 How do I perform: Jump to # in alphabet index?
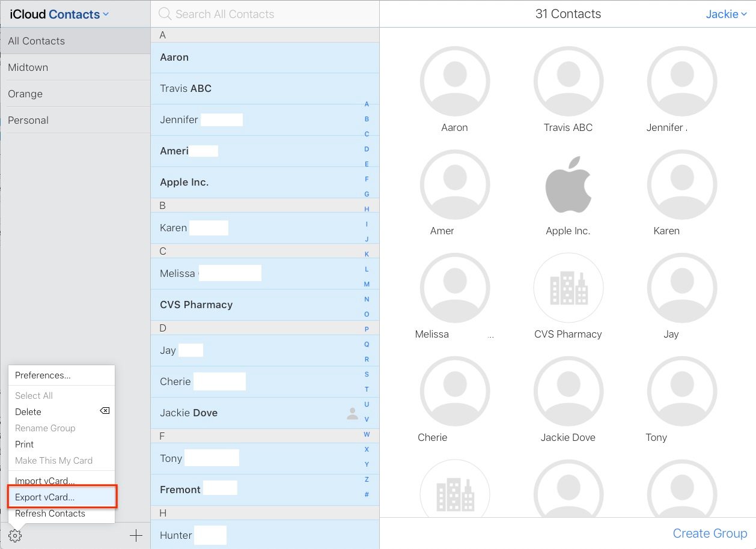[x=367, y=494]
